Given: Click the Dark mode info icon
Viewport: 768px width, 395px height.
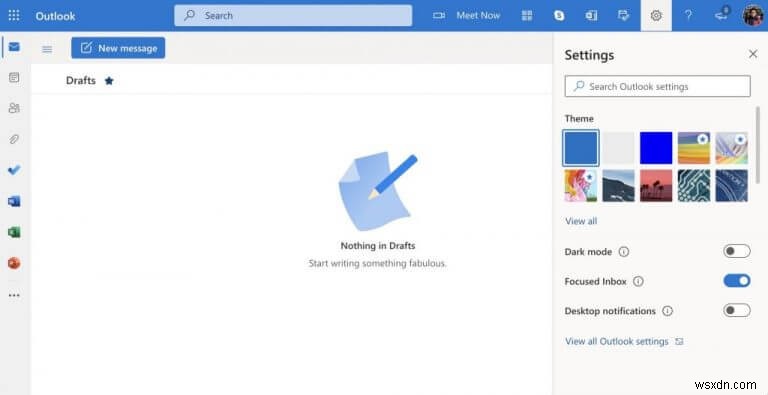Looking at the screenshot, I should [624, 252].
